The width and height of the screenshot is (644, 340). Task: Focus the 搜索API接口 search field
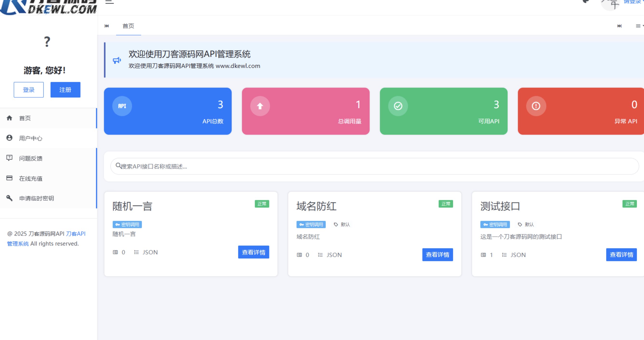pyautogui.click(x=375, y=166)
